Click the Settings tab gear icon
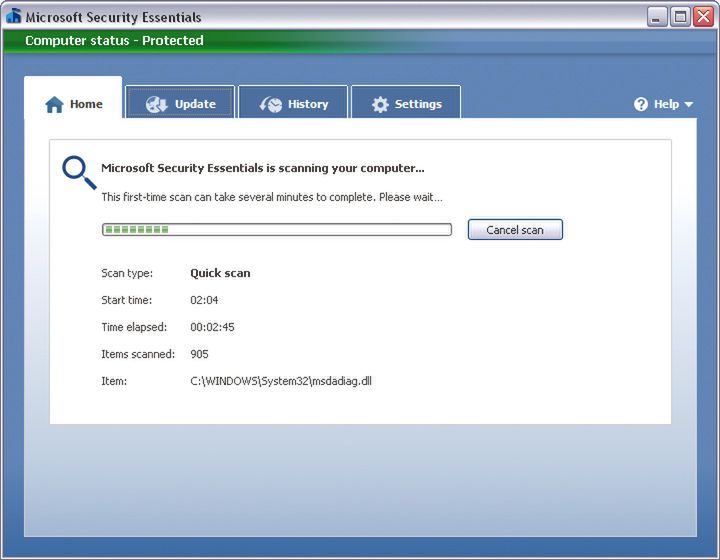 pyautogui.click(x=380, y=104)
